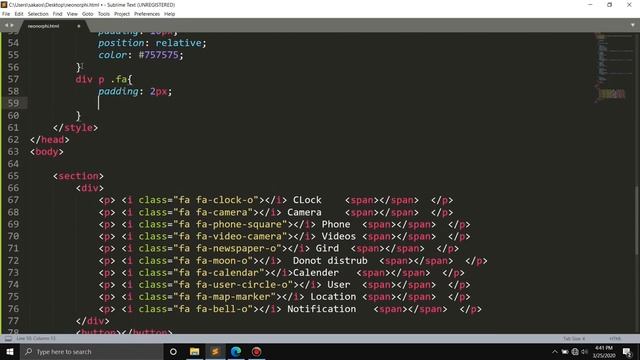Click the fa-user-circle-o class text

242,284
